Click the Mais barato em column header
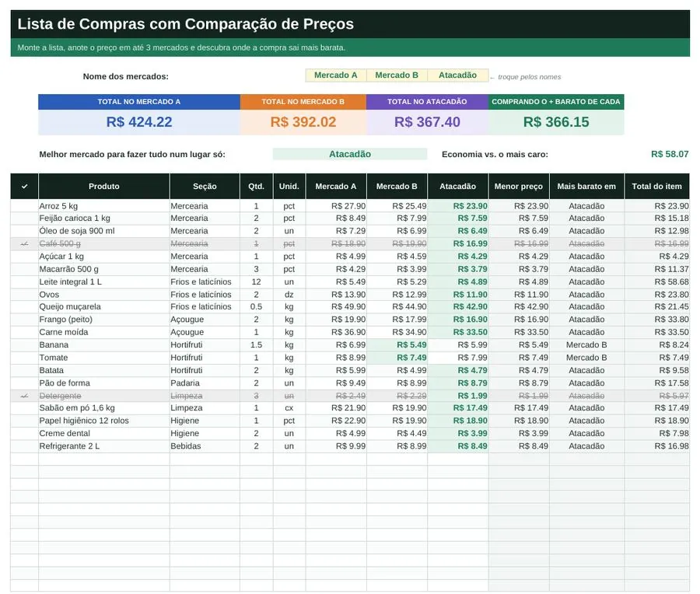This screenshot has height=594, width=700. click(x=586, y=187)
